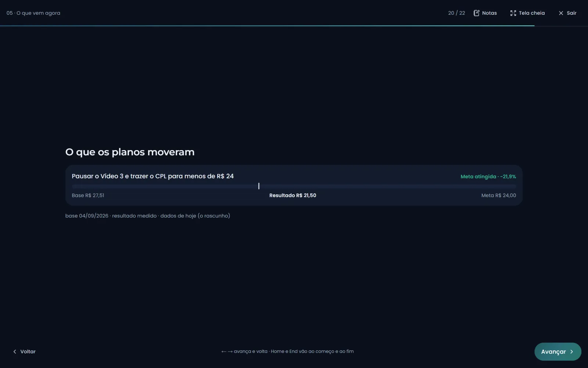Click the 'Meta atingida · -21,9%' status

(488, 177)
